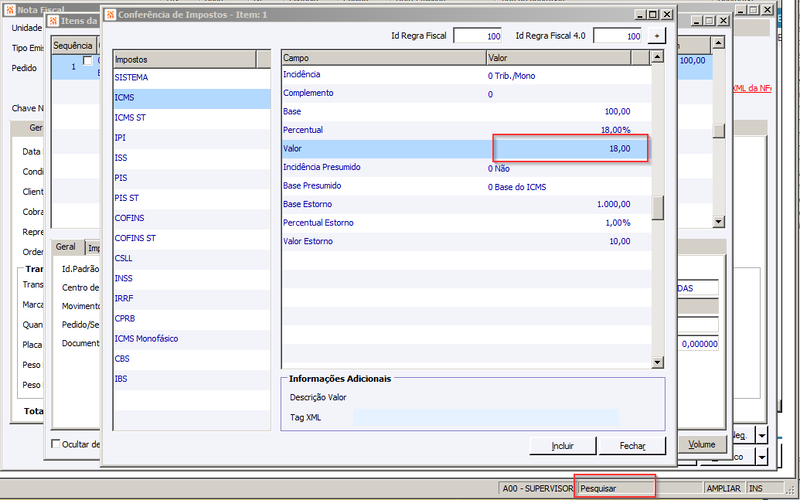Select the Incidência row
The height and width of the screenshot is (500, 800).
(x=466, y=75)
